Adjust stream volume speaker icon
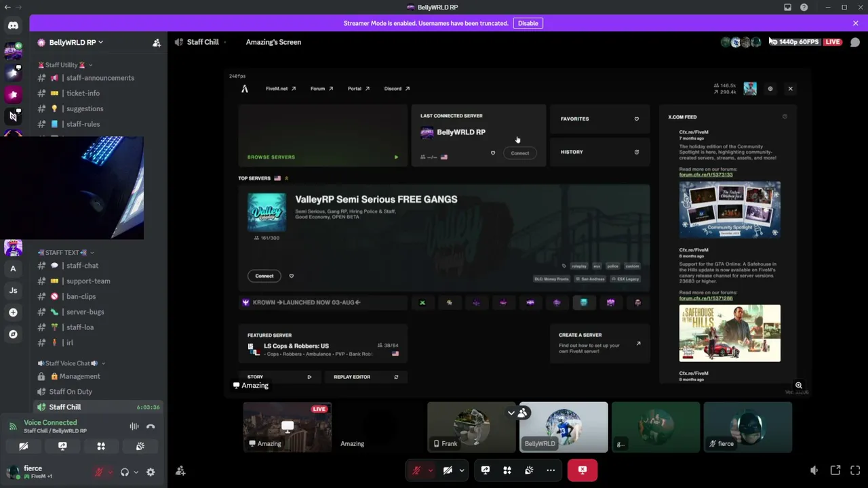 tap(814, 470)
